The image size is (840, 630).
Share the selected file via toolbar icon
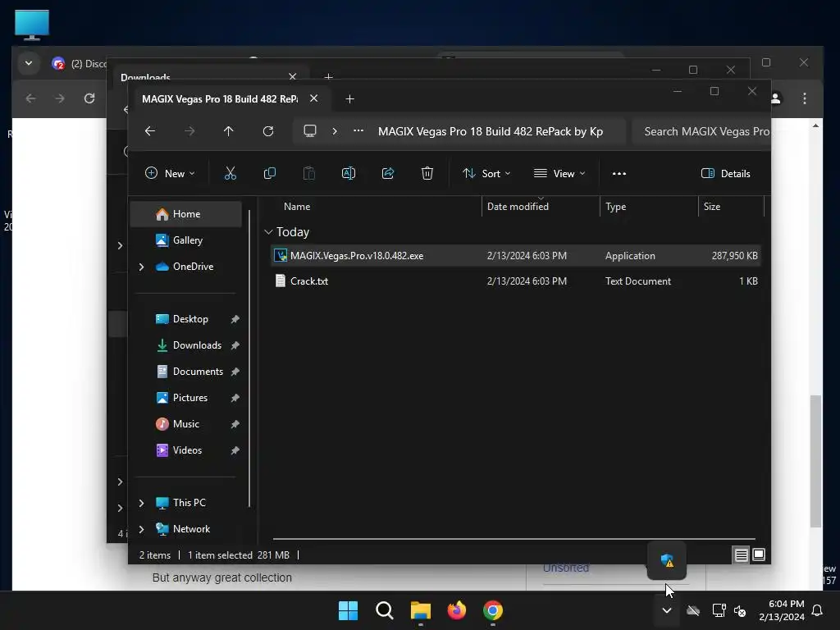point(388,174)
